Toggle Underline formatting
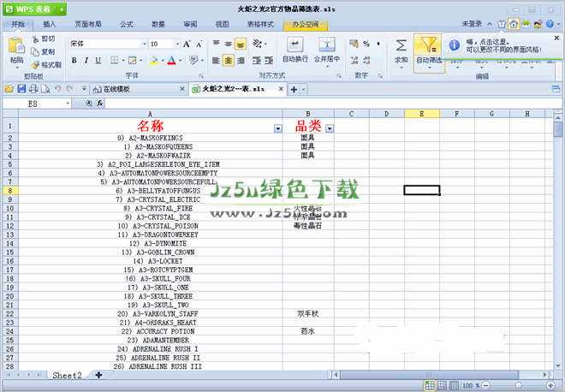This screenshot has height=392, width=565. pyautogui.click(x=98, y=60)
